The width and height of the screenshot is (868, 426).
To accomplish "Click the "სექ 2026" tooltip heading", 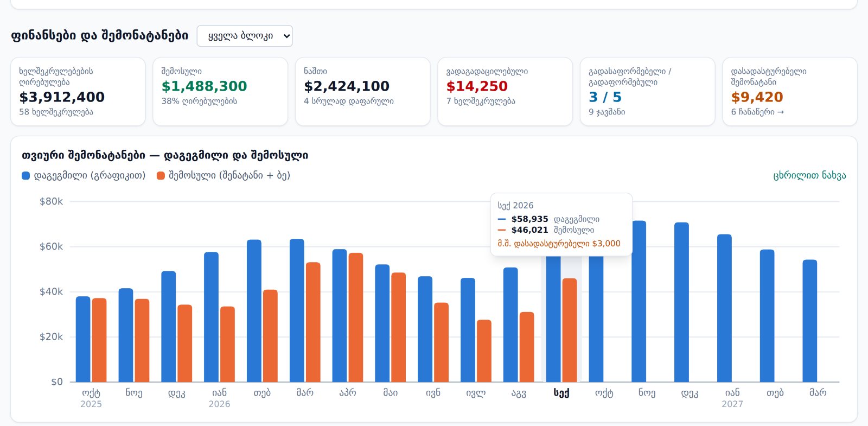I will (515, 206).
